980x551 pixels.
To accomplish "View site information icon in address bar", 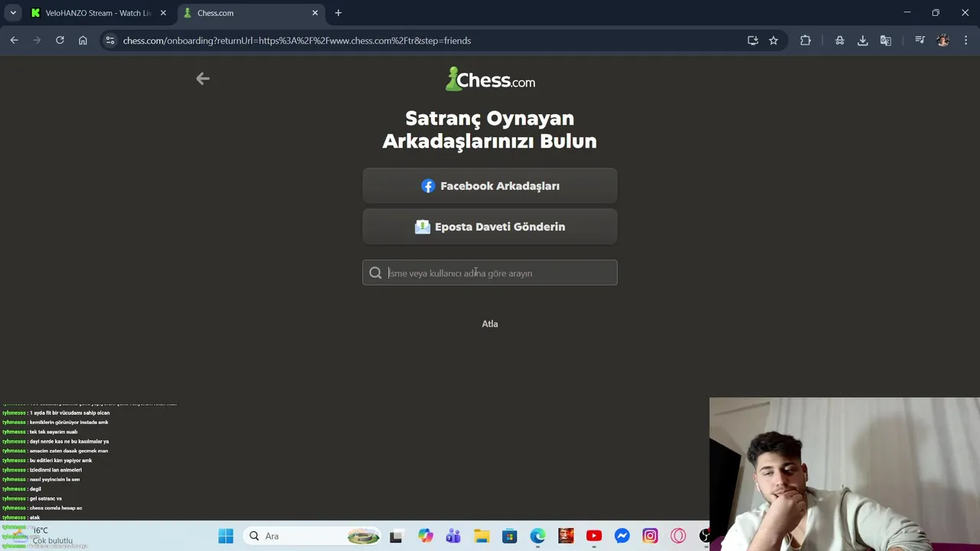I will (x=110, y=41).
